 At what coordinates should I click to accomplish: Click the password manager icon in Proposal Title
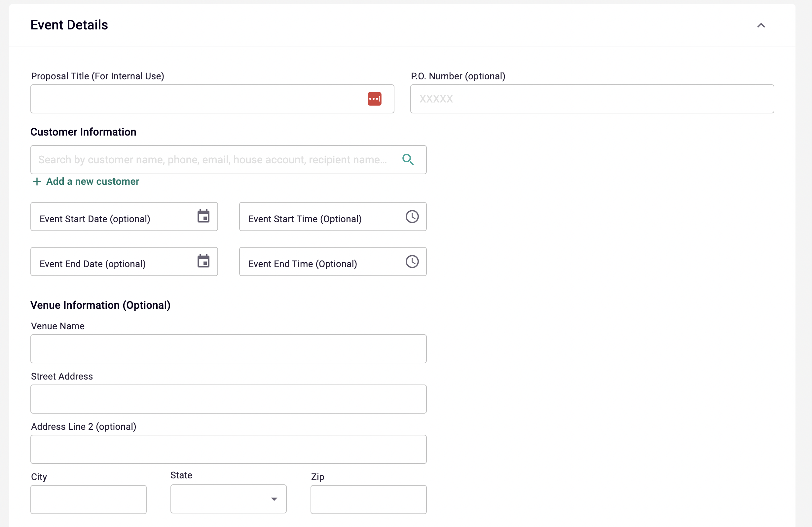pyautogui.click(x=374, y=99)
